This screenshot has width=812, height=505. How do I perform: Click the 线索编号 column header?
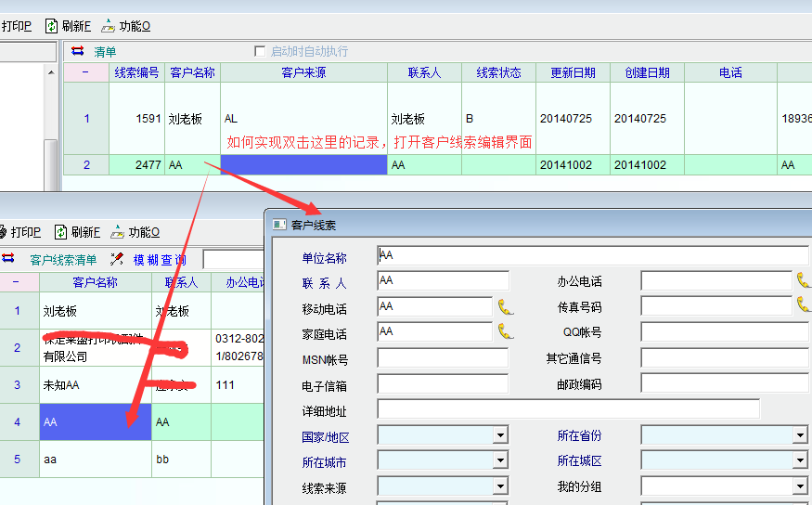tap(136, 72)
